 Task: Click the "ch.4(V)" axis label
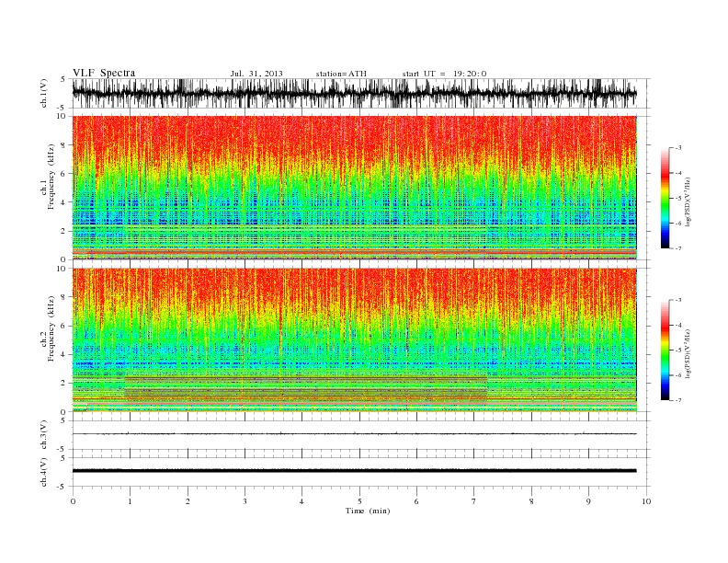44,472
